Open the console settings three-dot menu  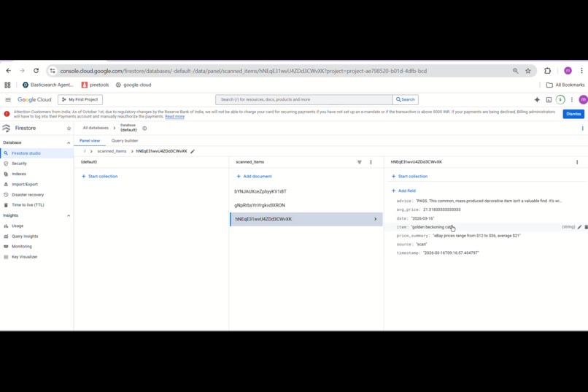(x=571, y=99)
